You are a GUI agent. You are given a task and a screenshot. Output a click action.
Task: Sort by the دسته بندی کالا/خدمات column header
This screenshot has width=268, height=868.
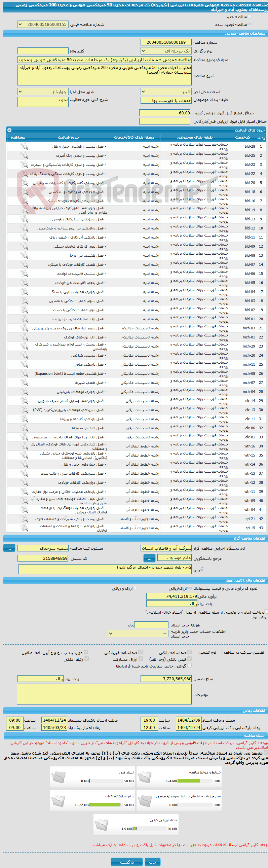click(134, 137)
